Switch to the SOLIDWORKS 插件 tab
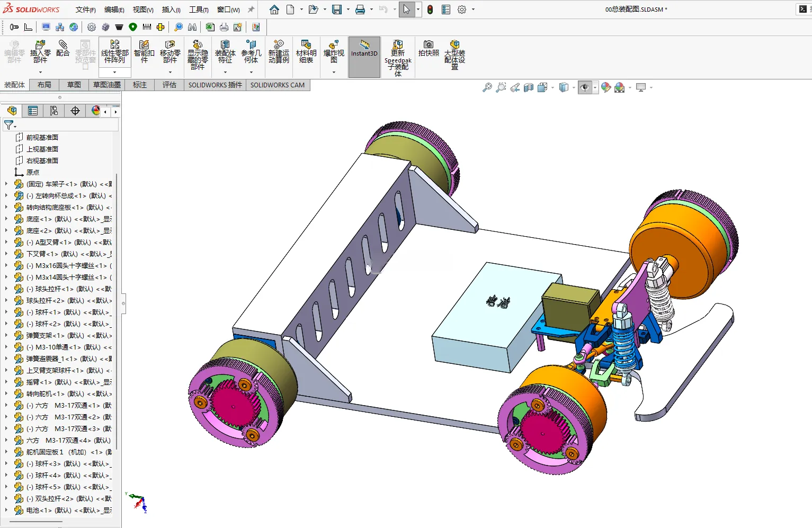 (215, 85)
